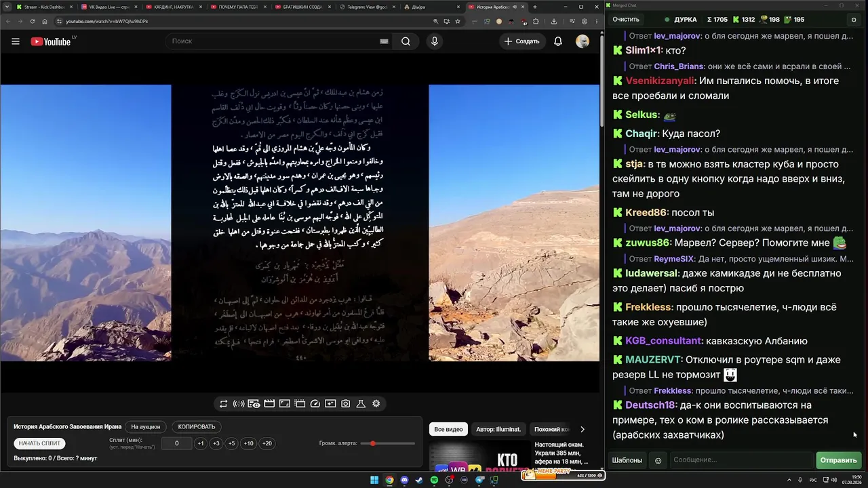868x488 pixels.
Task: Open Spotify from the taskbar
Action: 435,481
